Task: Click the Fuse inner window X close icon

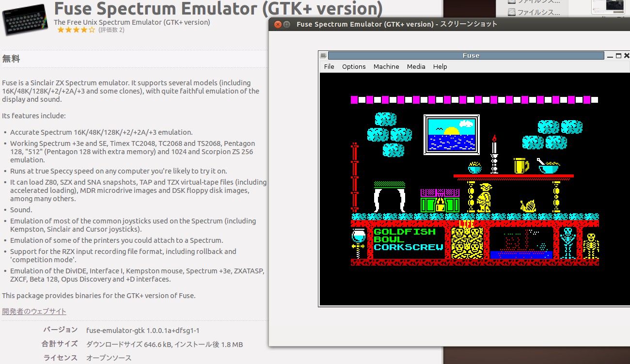Action: tap(627, 56)
